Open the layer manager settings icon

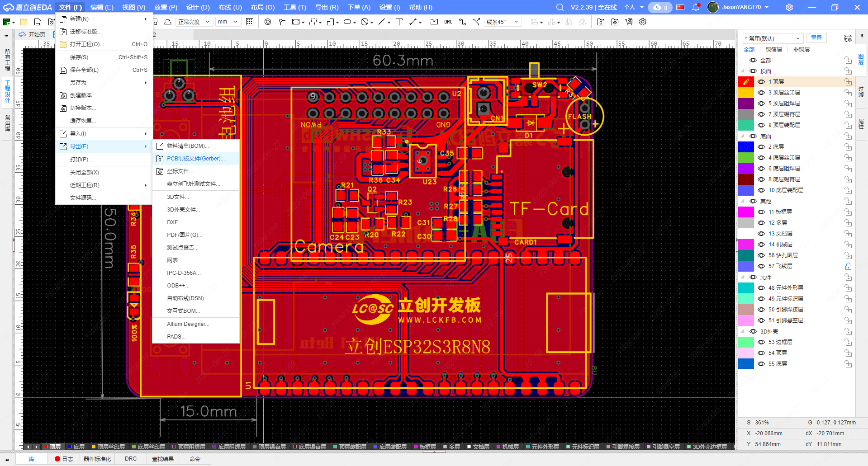click(x=848, y=38)
